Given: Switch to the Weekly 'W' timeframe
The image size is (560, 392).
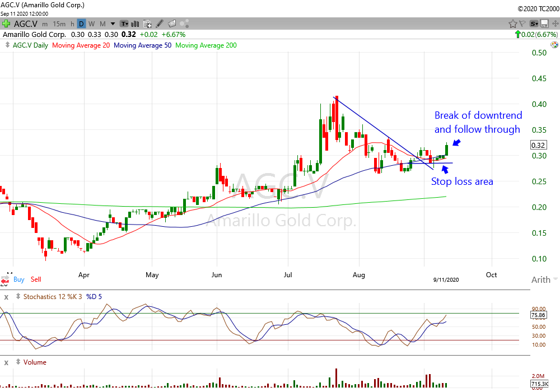Looking at the screenshot, I should (92, 24).
